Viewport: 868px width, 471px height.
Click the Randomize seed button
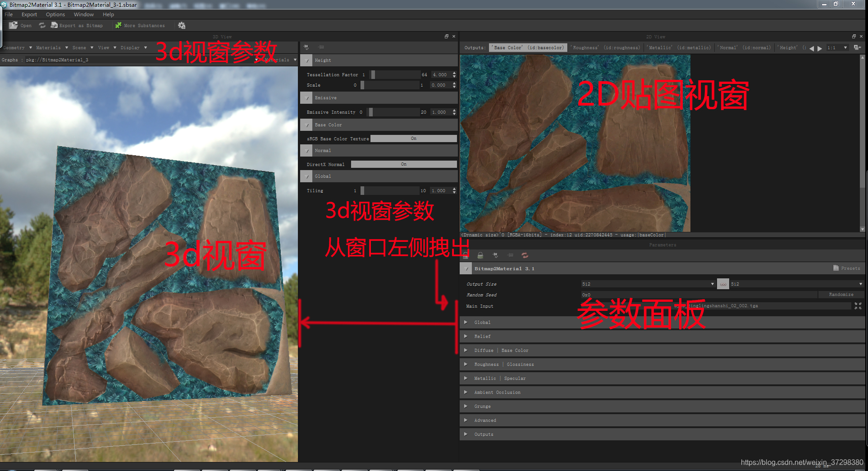point(841,295)
